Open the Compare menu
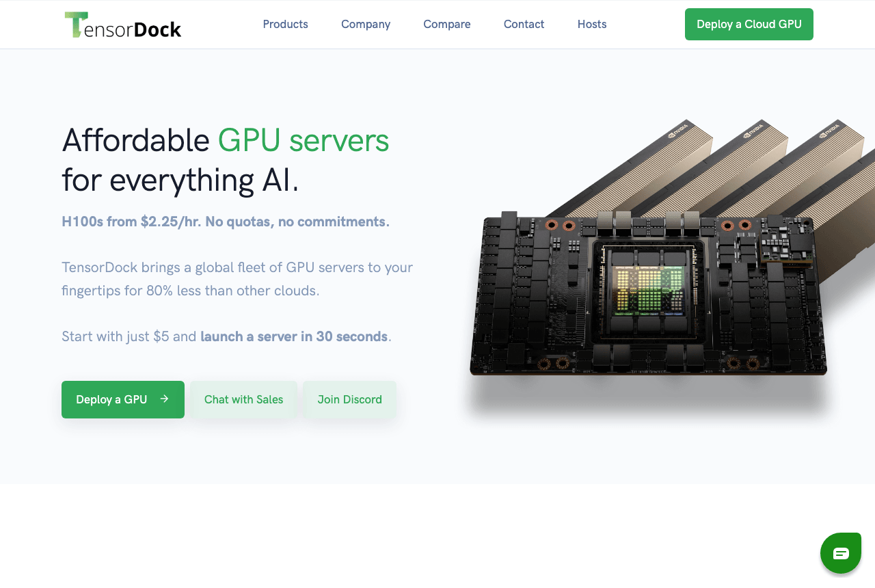The image size is (875, 588). [x=447, y=25]
